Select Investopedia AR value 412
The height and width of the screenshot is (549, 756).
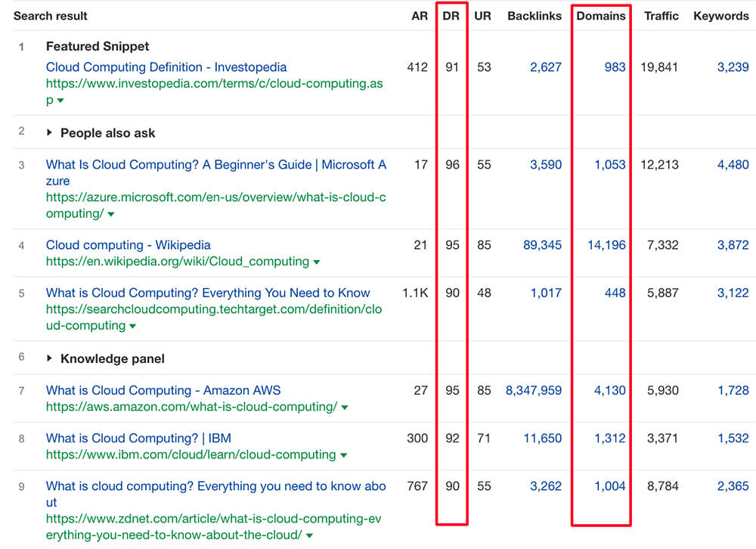point(417,67)
